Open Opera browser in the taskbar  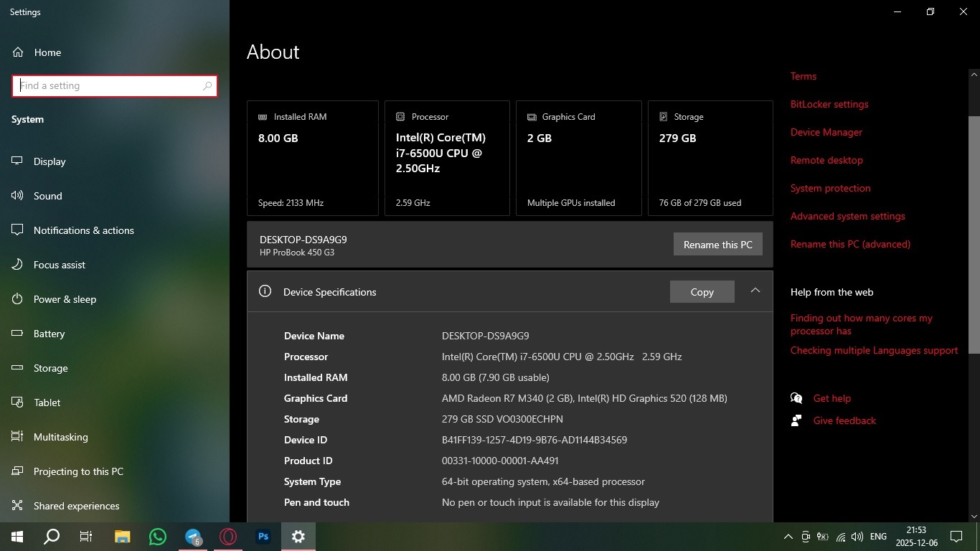pyautogui.click(x=228, y=536)
